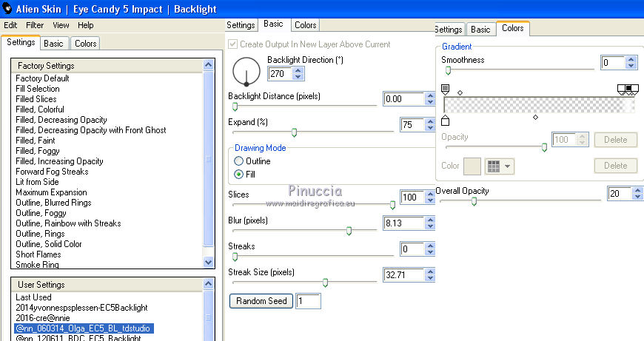Viewport: 644px width, 341px height.
Task: Select Forward Fog Streaks preset
Action: pyautogui.click(x=52, y=172)
